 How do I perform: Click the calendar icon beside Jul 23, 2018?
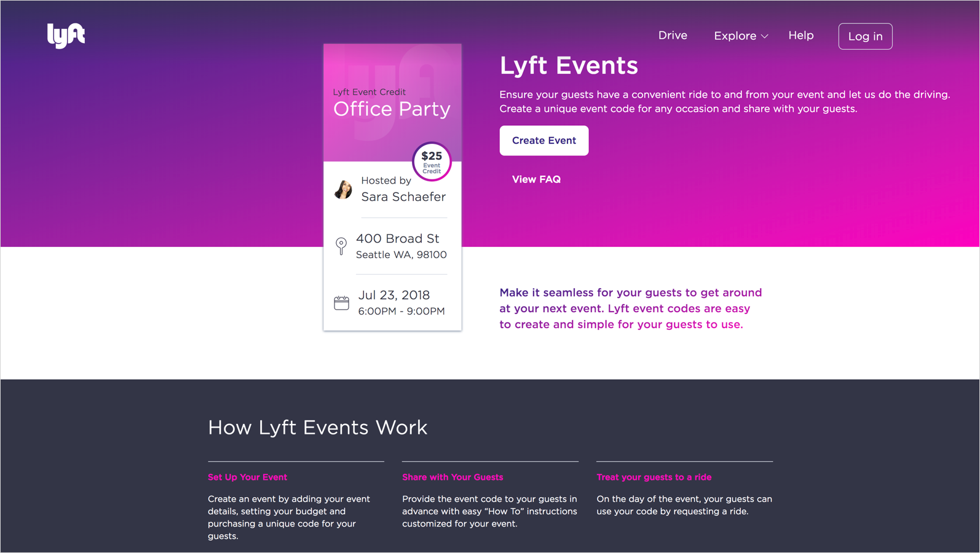(342, 302)
